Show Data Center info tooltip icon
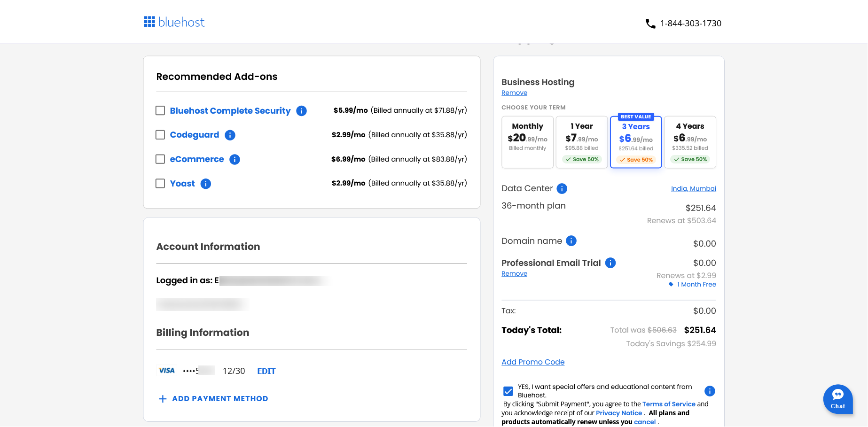The image size is (868, 427). (x=562, y=189)
